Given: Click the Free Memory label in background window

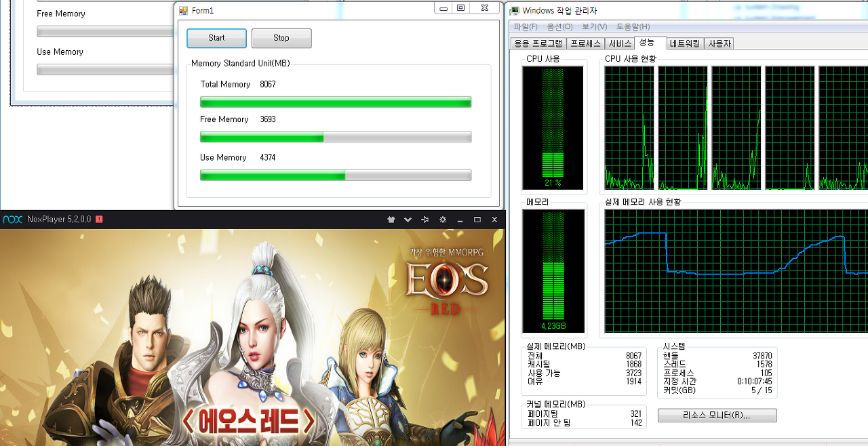Looking at the screenshot, I should click(61, 14).
